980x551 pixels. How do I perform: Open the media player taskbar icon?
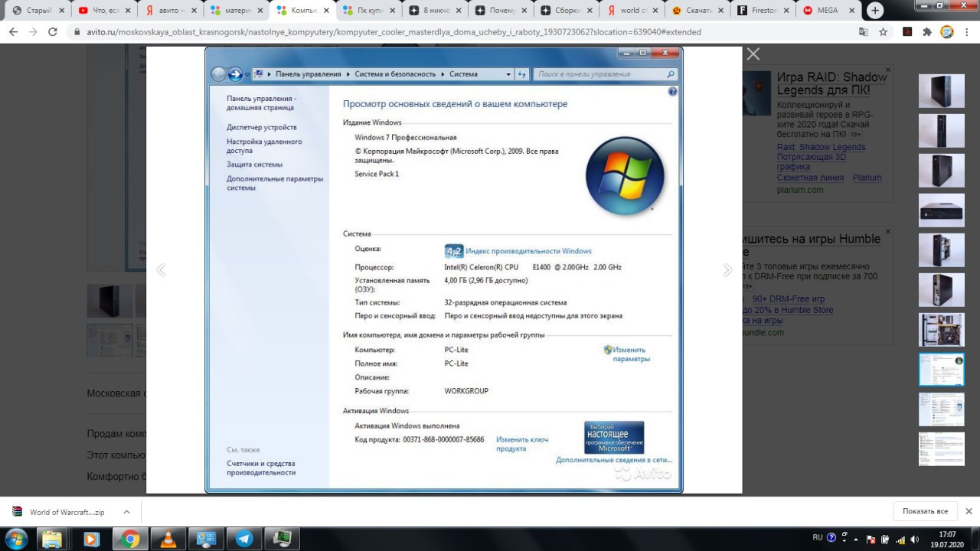90,539
